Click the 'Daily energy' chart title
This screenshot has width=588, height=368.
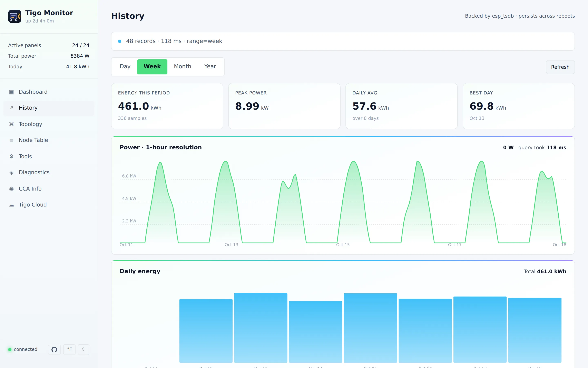click(140, 271)
